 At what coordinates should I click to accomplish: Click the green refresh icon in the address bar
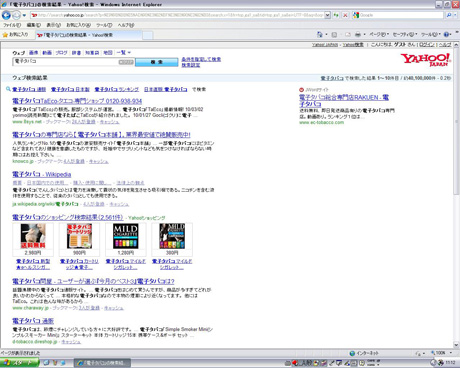point(336,15)
